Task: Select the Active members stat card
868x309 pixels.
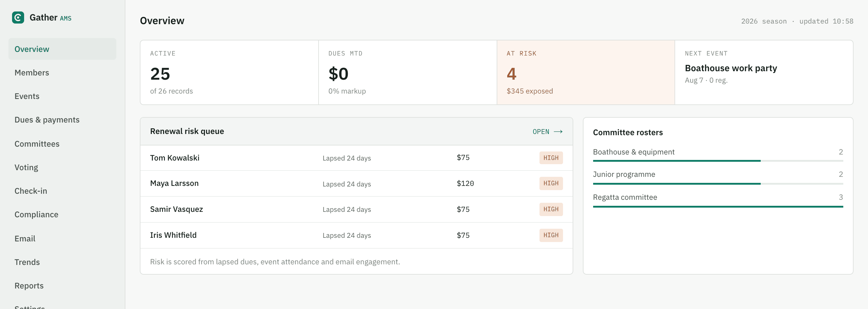Action: 229,72
